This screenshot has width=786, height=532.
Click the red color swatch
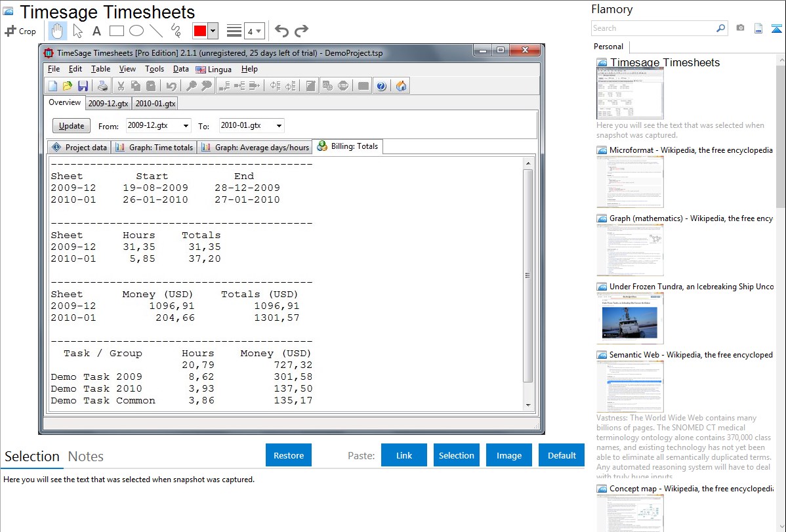(200, 31)
